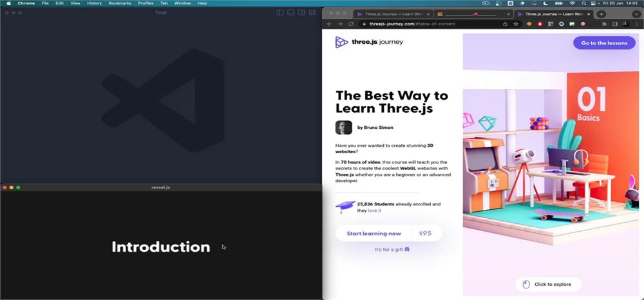Image resolution: width=644 pixels, height=300 pixels.
Task: Go back using Chrome's back arrow
Action: tap(329, 24)
